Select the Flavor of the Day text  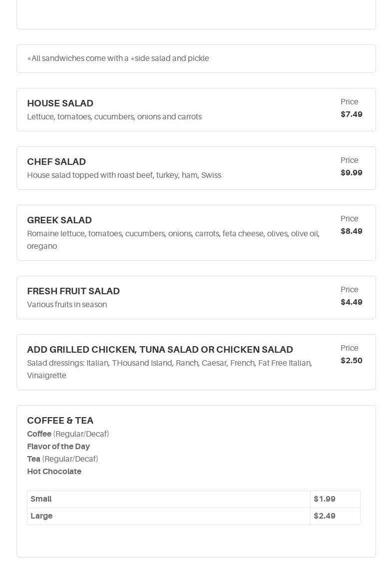(58, 447)
